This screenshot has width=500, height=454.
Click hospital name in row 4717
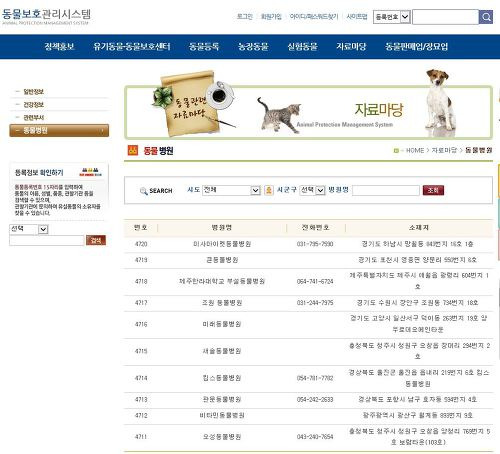(222, 303)
